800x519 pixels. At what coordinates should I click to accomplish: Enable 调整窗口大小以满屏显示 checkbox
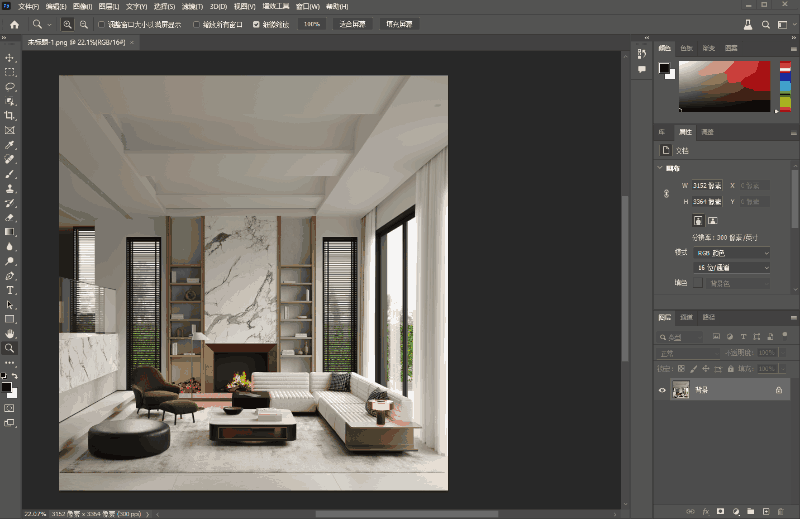tap(100, 23)
